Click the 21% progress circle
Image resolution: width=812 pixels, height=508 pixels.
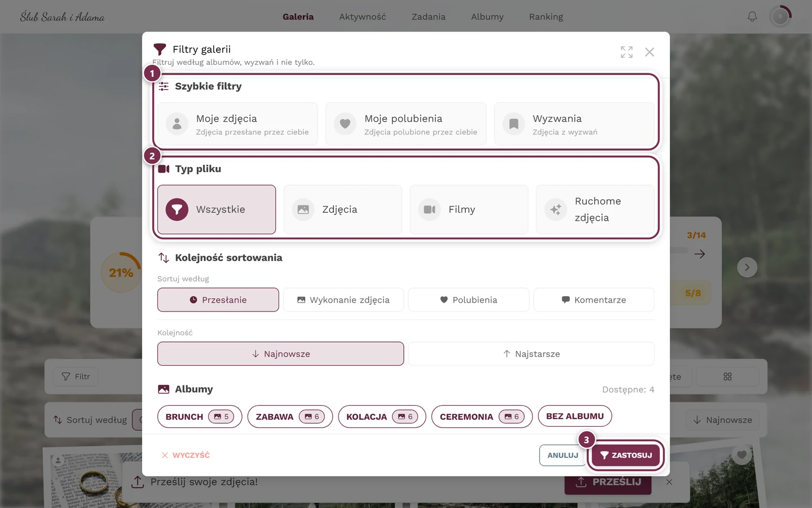121,273
